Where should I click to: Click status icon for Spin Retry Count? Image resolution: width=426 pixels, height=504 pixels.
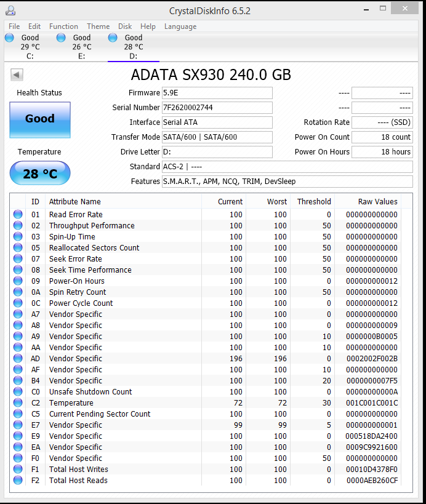[18, 292]
